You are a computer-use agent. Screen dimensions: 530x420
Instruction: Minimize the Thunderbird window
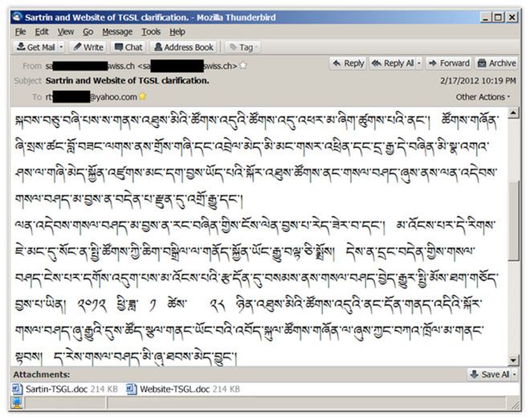[487, 17]
